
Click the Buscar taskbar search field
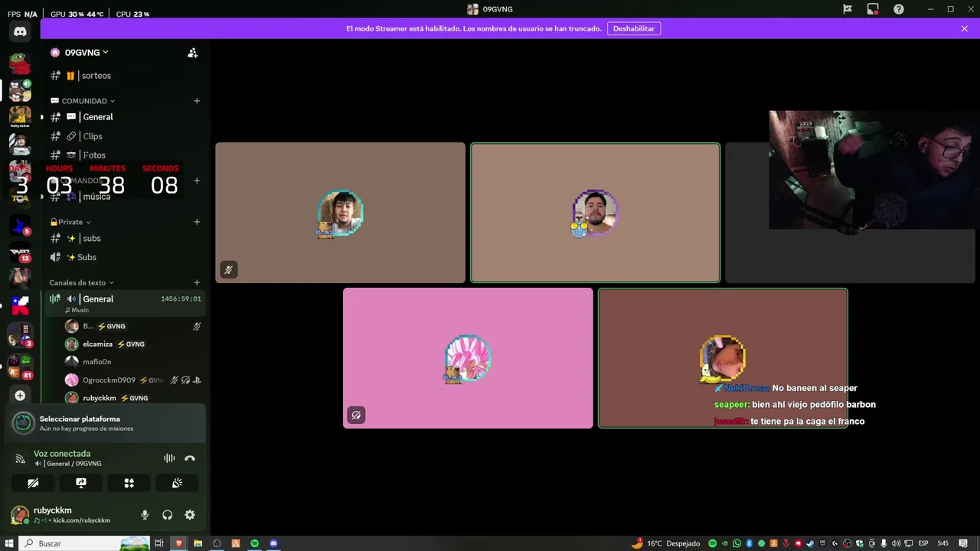pyautogui.click(x=84, y=543)
